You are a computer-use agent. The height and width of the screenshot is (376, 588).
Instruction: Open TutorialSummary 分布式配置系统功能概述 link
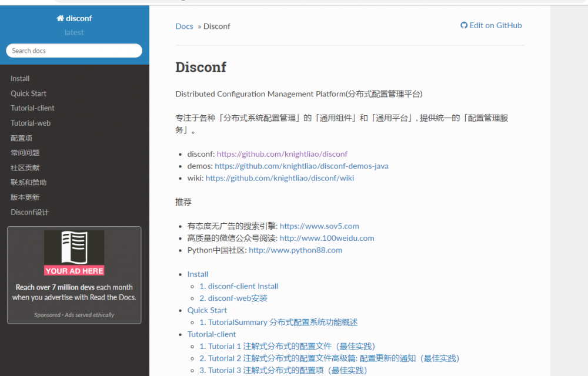click(279, 322)
